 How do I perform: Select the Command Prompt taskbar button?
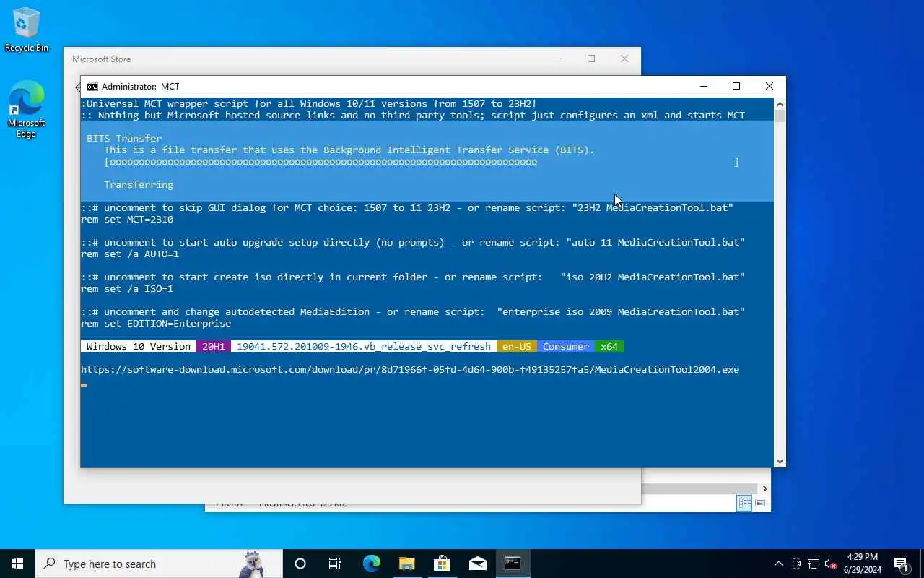coord(513,564)
